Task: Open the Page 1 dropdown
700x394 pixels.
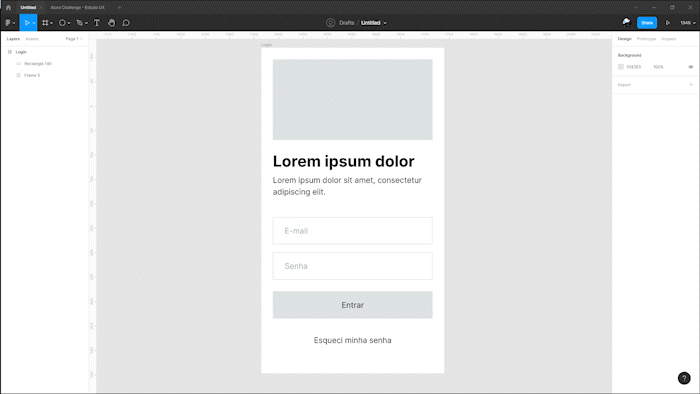Action: coord(74,39)
